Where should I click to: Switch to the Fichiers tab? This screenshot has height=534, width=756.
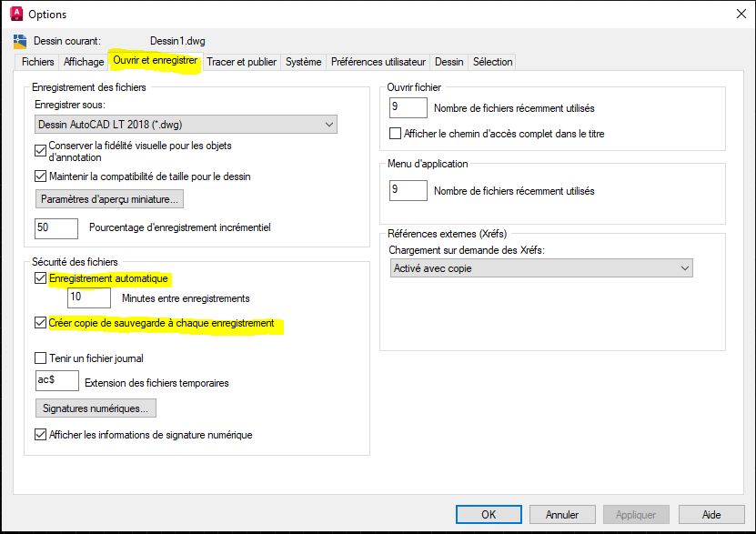(37, 62)
